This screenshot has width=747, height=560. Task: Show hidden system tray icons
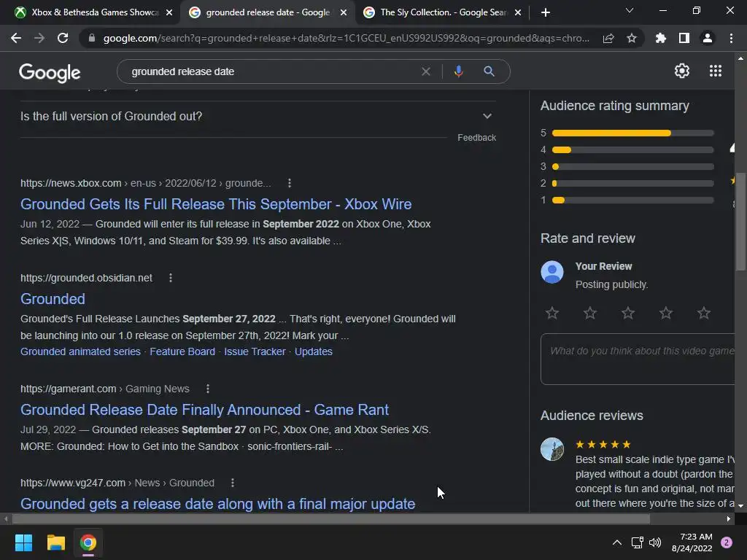tap(617, 542)
